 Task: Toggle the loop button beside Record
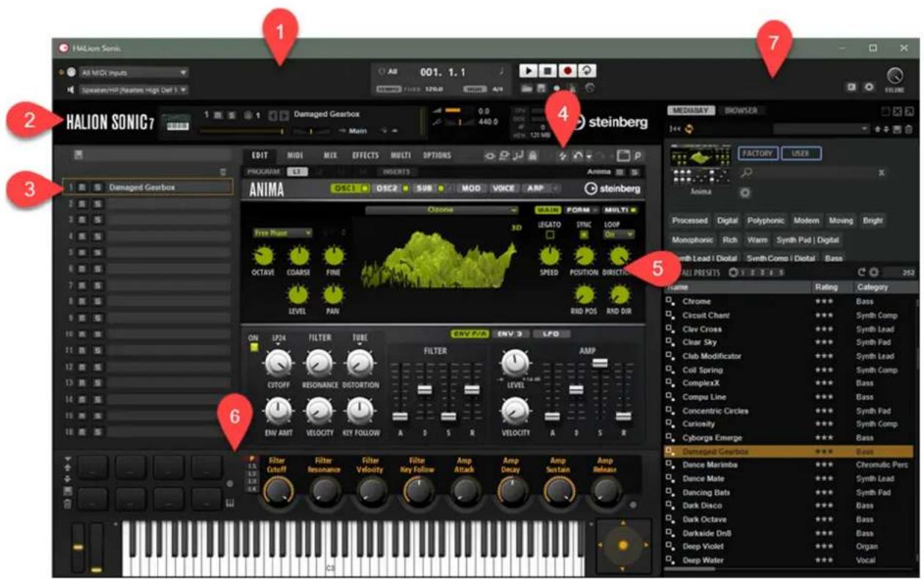(x=586, y=71)
